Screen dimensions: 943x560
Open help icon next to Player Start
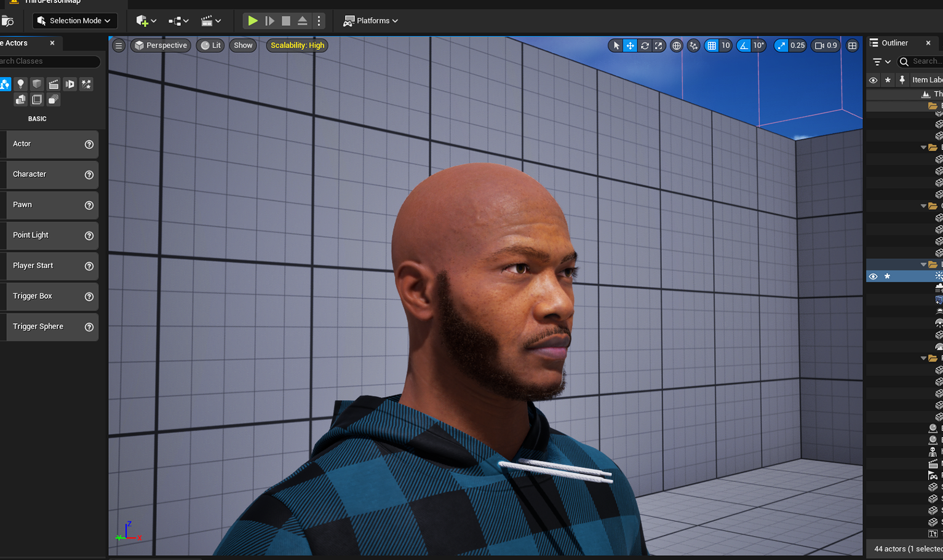[89, 266]
